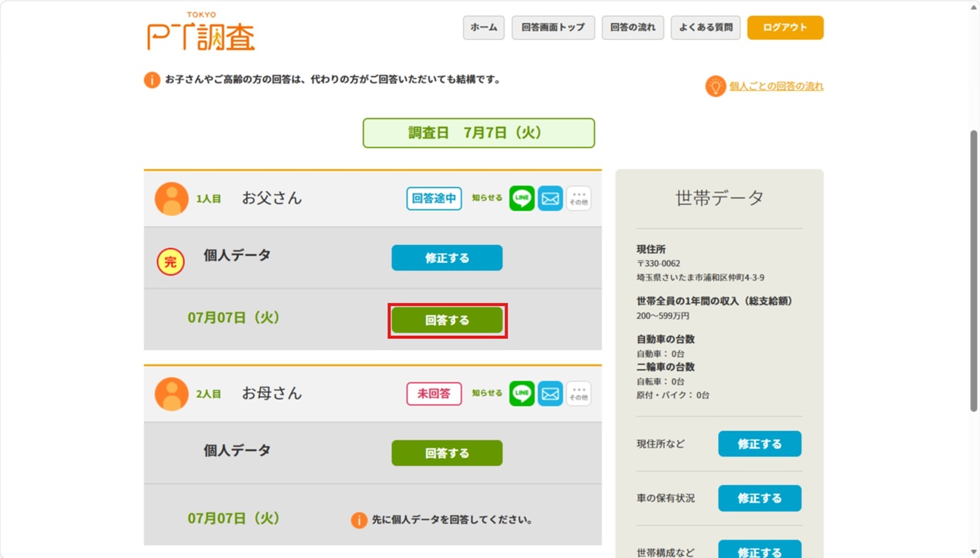Click お母さん's orange avatar icon

click(x=171, y=394)
